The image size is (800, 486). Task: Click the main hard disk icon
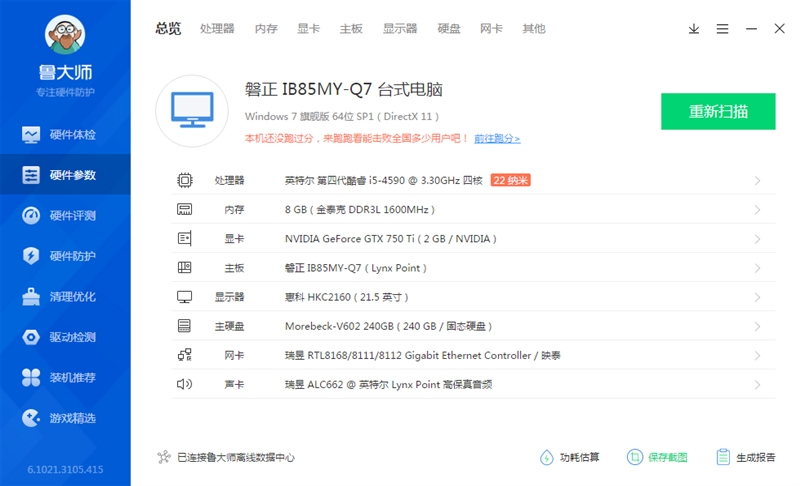pos(185,326)
